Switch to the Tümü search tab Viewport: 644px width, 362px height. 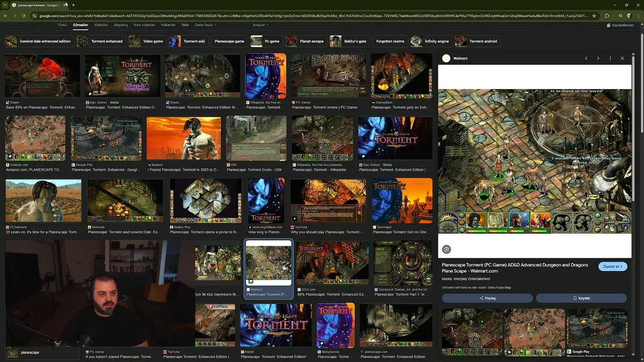pos(62,25)
